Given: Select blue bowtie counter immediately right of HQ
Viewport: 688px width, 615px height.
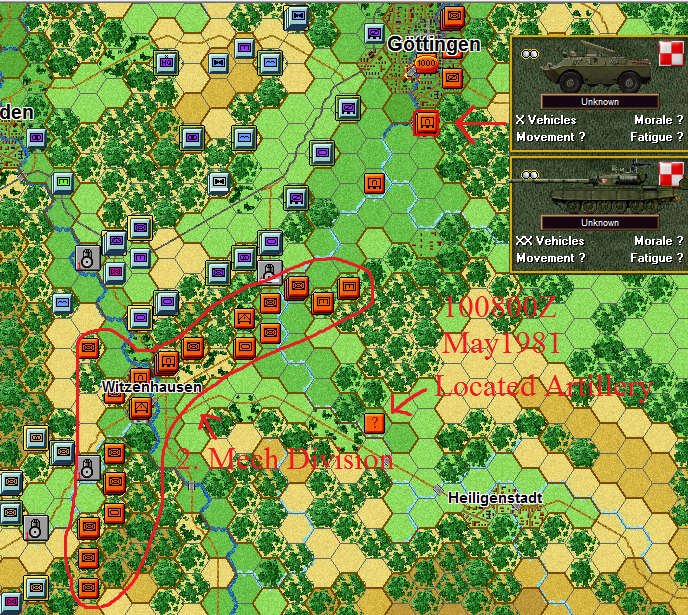Looking at the screenshot, I should click(x=218, y=63).
